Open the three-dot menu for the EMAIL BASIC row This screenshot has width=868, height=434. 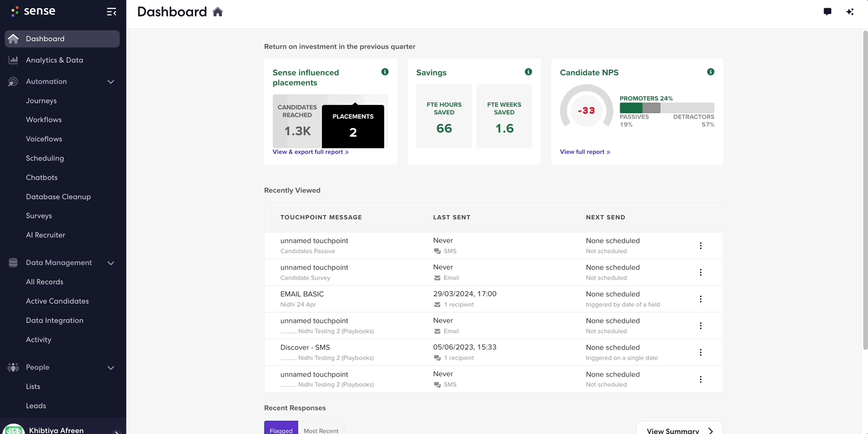click(x=701, y=299)
